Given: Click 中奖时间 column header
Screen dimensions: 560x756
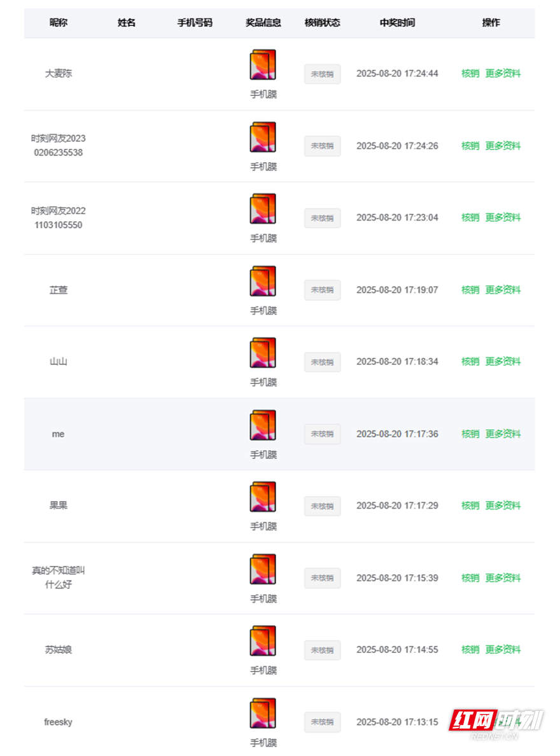Looking at the screenshot, I should [x=397, y=23].
